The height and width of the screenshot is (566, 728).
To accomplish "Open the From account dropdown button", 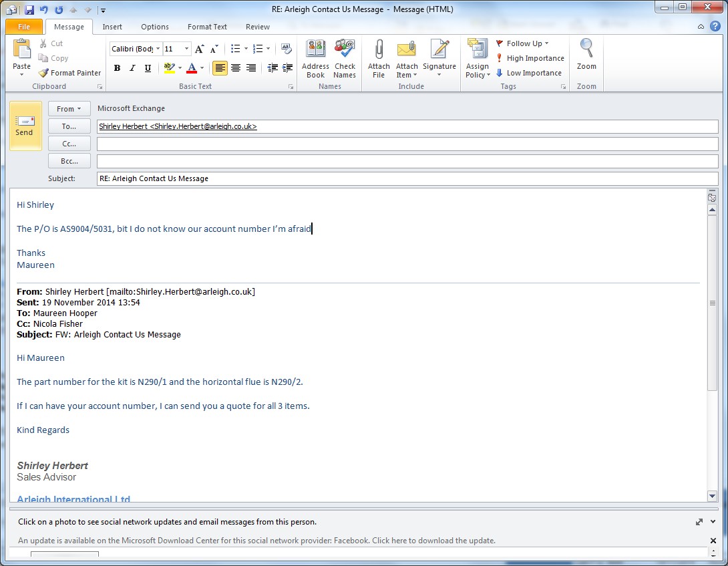I will point(69,109).
